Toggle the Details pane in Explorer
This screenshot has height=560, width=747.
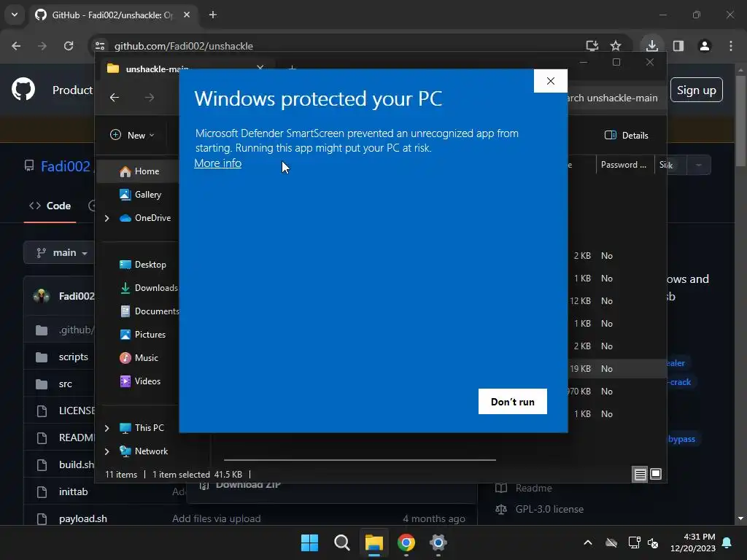[626, 135]
